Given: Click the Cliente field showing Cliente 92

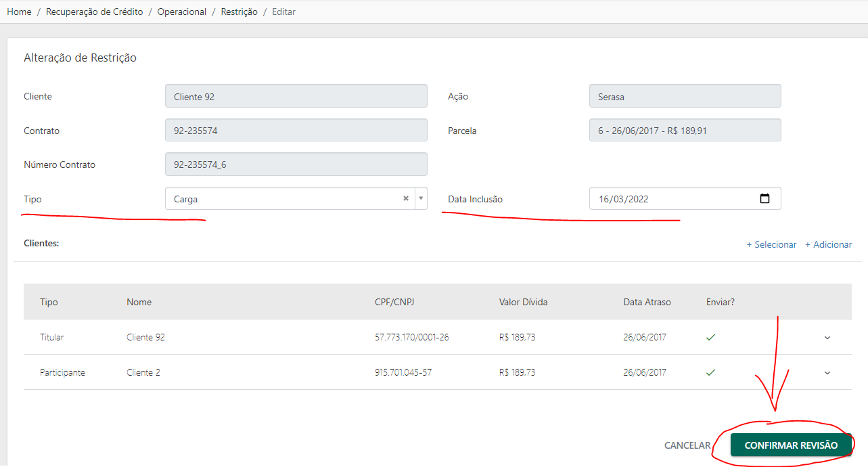Looking at the screenshot, I should [x=296, y=96].
